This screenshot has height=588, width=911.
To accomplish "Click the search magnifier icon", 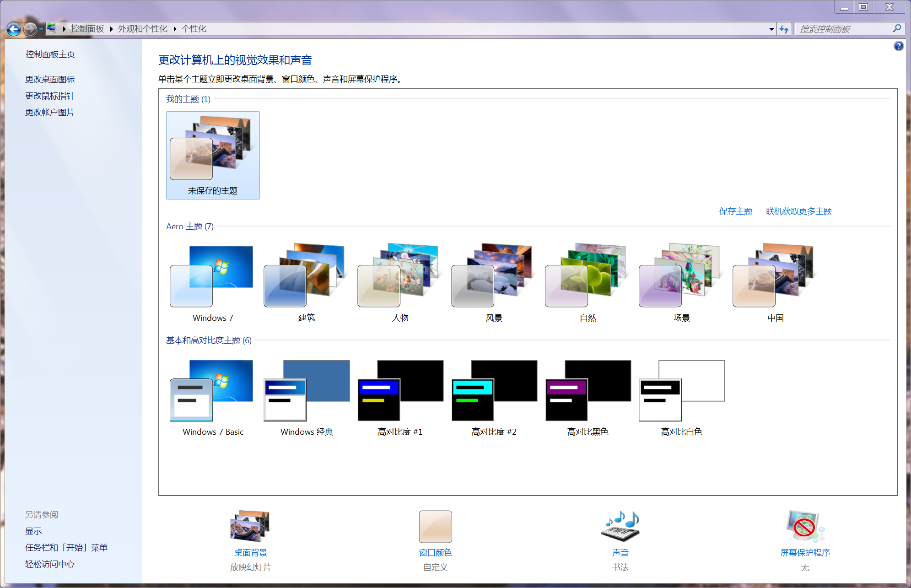I will click(x=897, y=28).
